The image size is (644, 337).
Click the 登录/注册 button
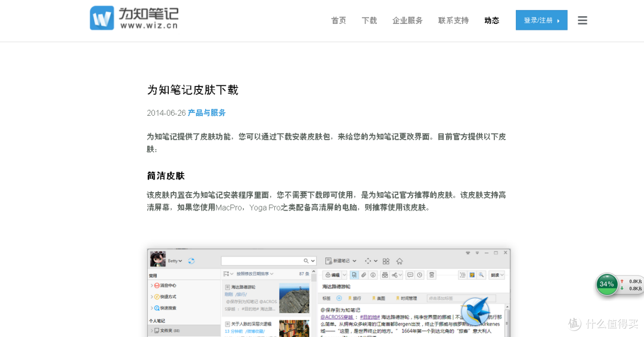541,20
